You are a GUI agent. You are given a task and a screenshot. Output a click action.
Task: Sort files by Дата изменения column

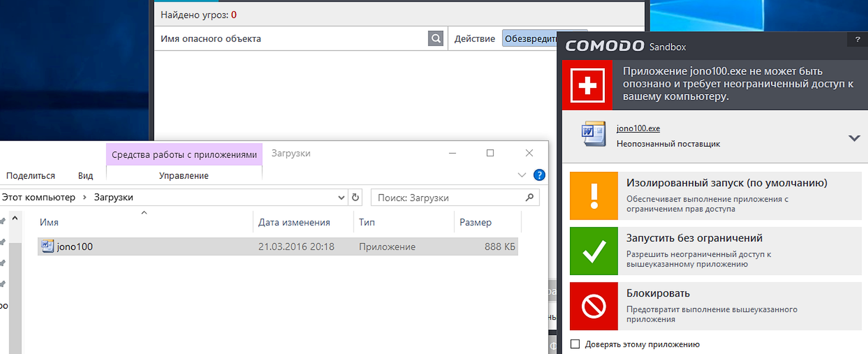tap(303, 222)
